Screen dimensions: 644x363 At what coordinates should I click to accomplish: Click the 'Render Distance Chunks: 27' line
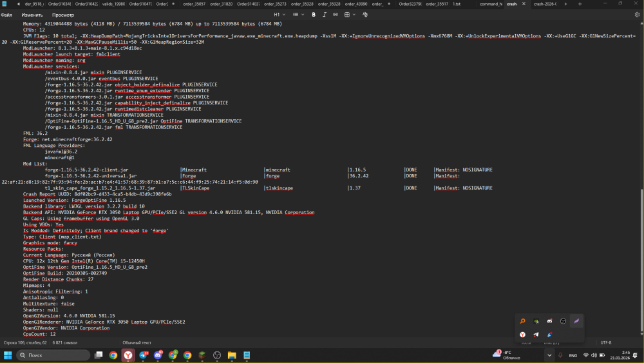(59, 280)
